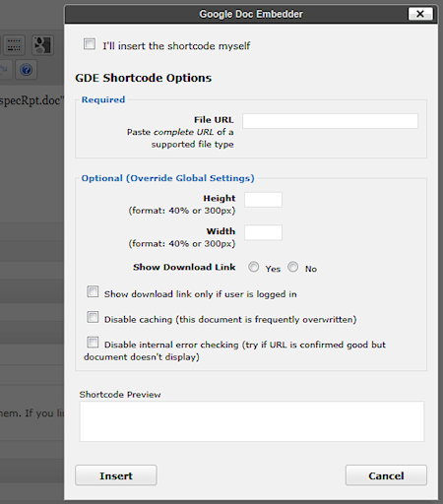Click the "Optional (Override Global Settings)" legend
This screenshot has width=443, height=504.
click(168, 178)
